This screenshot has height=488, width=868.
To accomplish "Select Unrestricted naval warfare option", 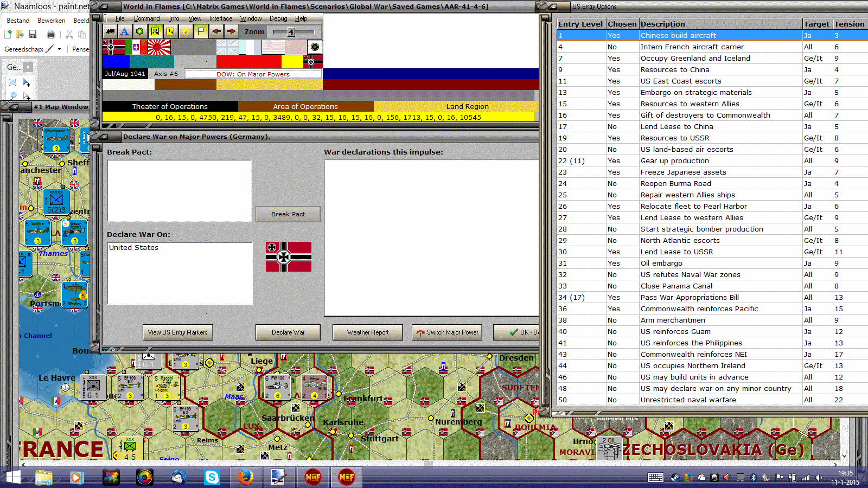I will pyautogui.click(x=712, y=400).
